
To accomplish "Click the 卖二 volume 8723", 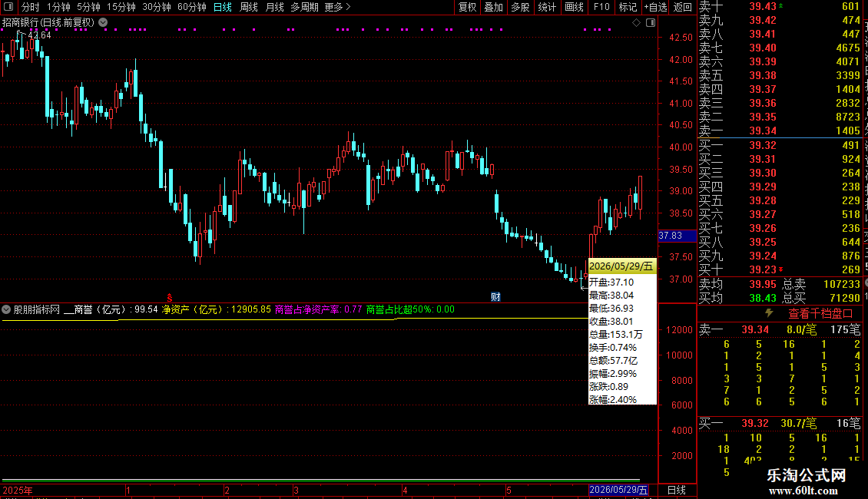I will 847,117.
